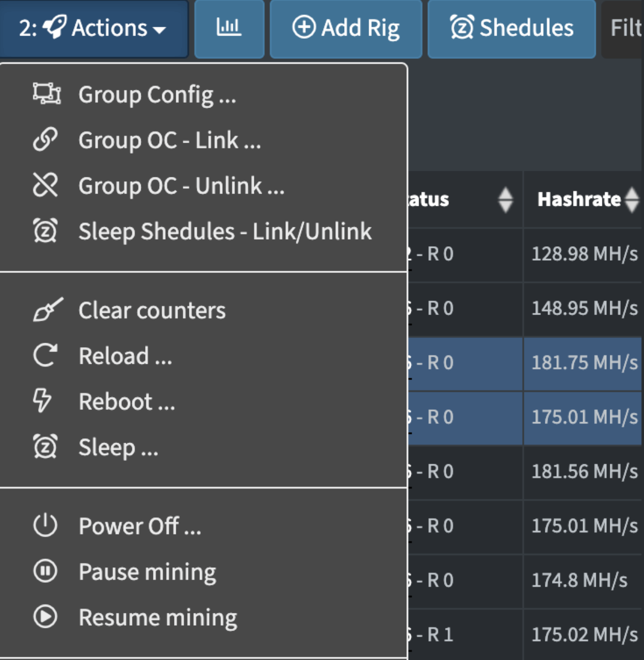644x660 pixels.
Task: Select the highlighted row with 181.75 MH/s
Action: coord(583,363)
